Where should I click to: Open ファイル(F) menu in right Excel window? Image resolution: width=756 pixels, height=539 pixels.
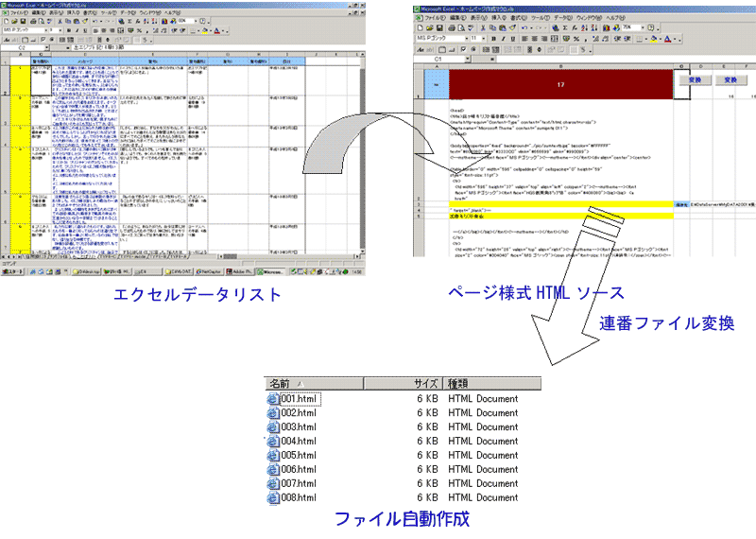[436, 18]
